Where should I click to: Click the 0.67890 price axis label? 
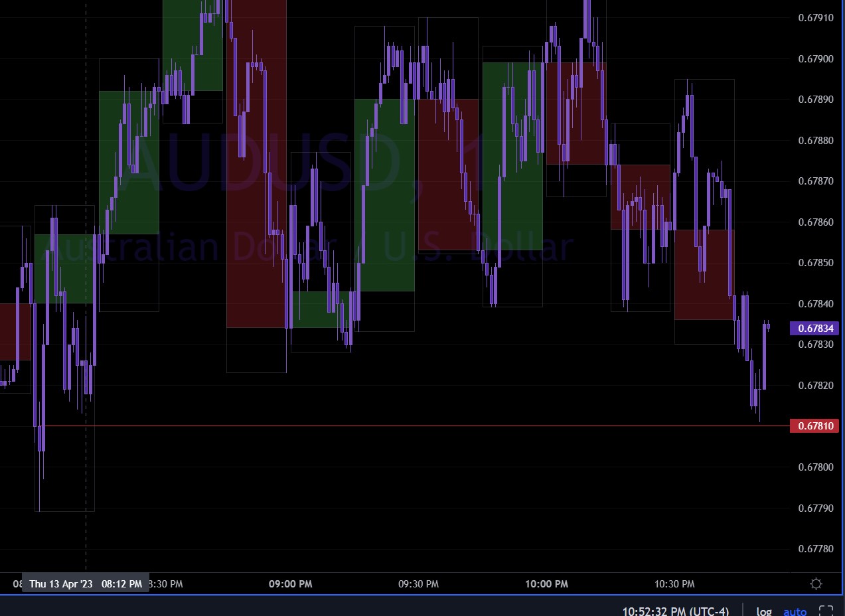click(815, 100)
